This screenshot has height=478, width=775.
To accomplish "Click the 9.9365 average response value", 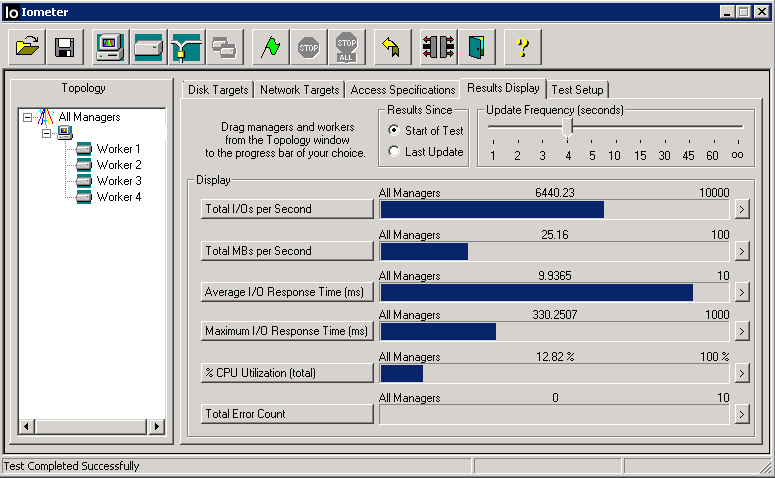I will point(555,276).
